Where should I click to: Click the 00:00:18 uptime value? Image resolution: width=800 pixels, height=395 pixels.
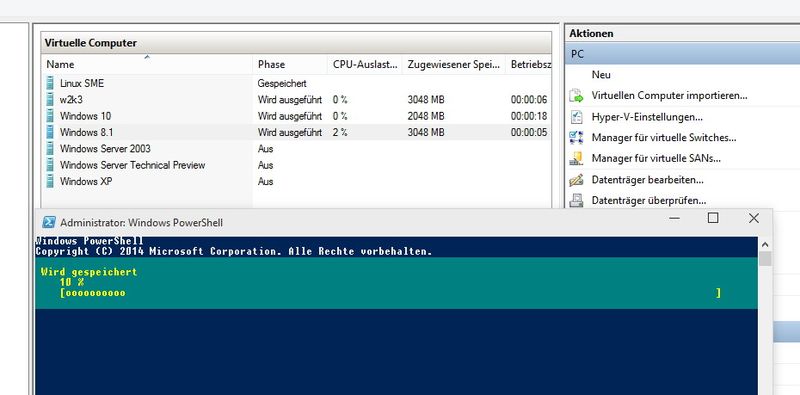point(529,116)
